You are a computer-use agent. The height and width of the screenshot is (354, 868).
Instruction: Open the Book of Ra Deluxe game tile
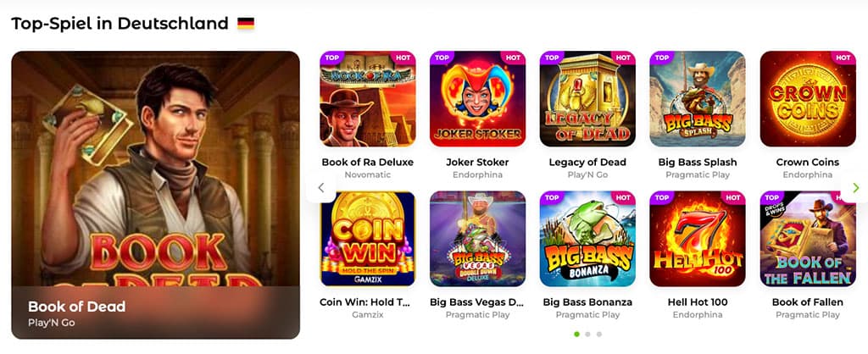(368, 99)
